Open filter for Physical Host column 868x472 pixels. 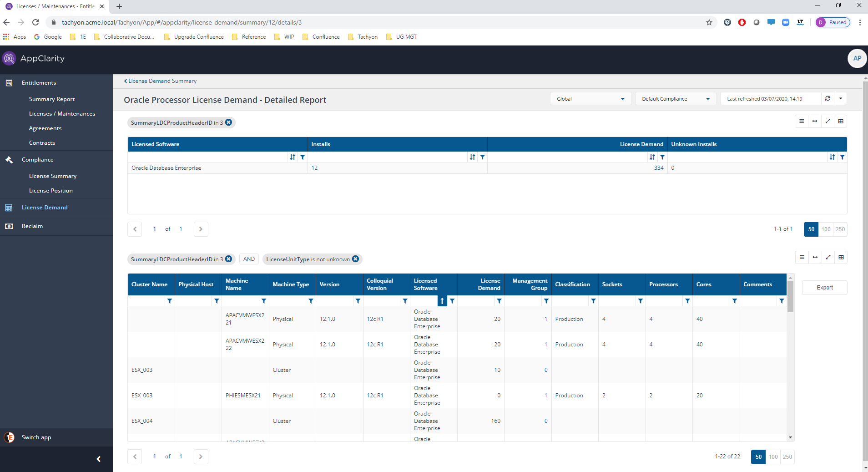tap(217, 301)
